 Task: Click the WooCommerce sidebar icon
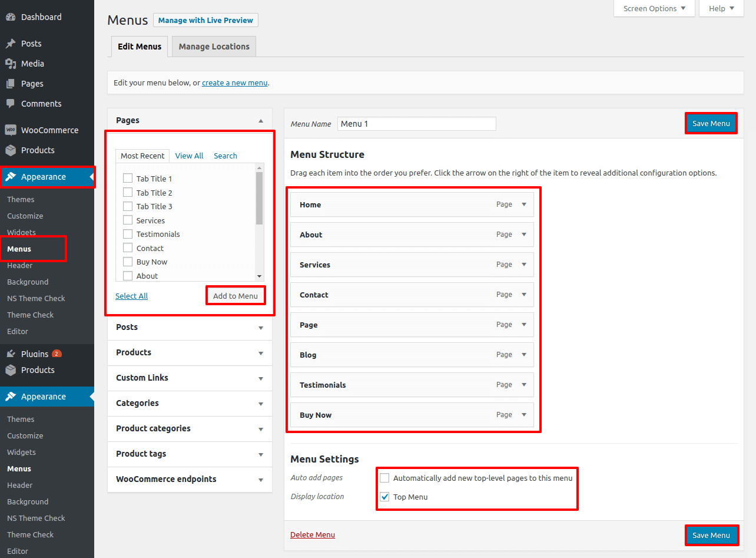(11, 130)
